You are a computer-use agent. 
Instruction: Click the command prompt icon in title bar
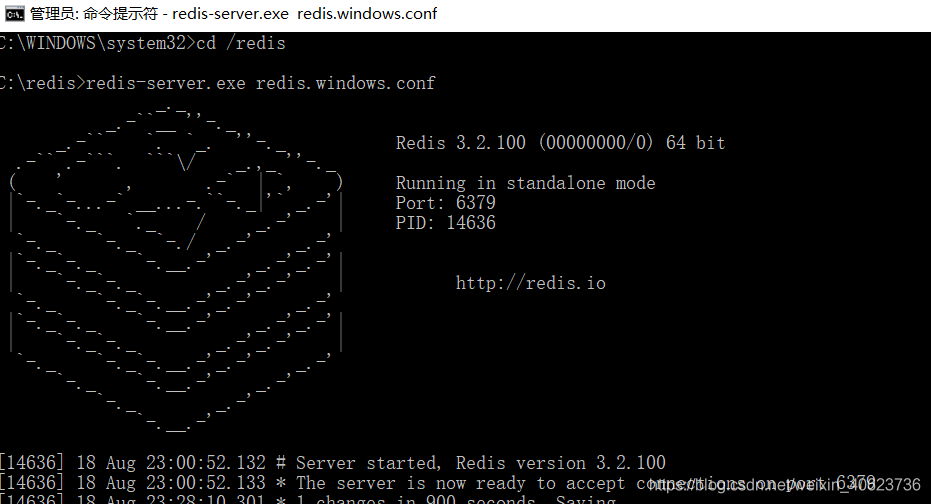[x=14, y=14]
